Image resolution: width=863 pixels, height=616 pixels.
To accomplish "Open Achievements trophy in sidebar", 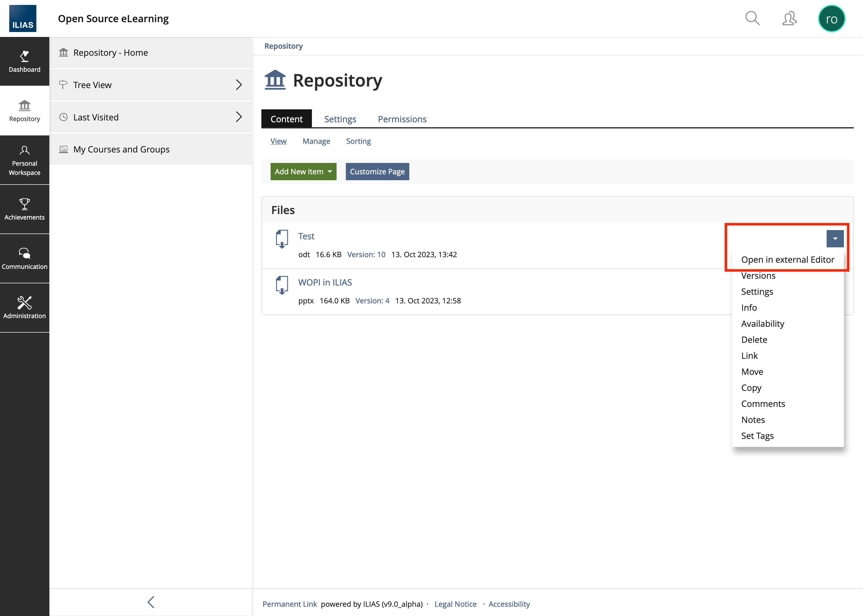I will click(x=25, y=209).
